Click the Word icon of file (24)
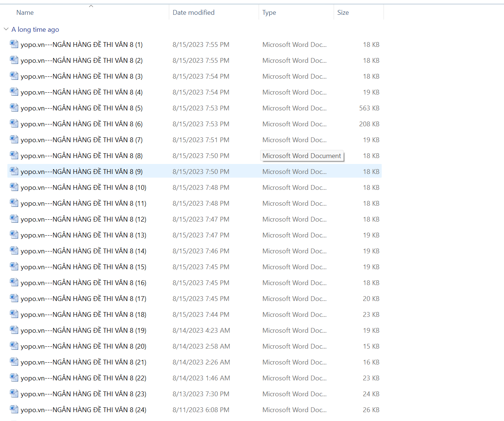Viewport: 504px width, 421px height. point(14,410)
